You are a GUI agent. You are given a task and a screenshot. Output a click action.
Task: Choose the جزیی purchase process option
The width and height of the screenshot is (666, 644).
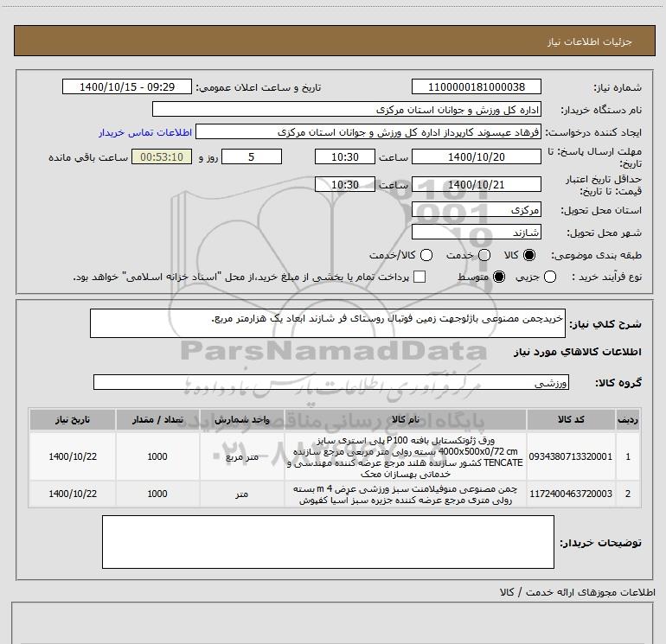pyautogui.click(x=550, y=277)
